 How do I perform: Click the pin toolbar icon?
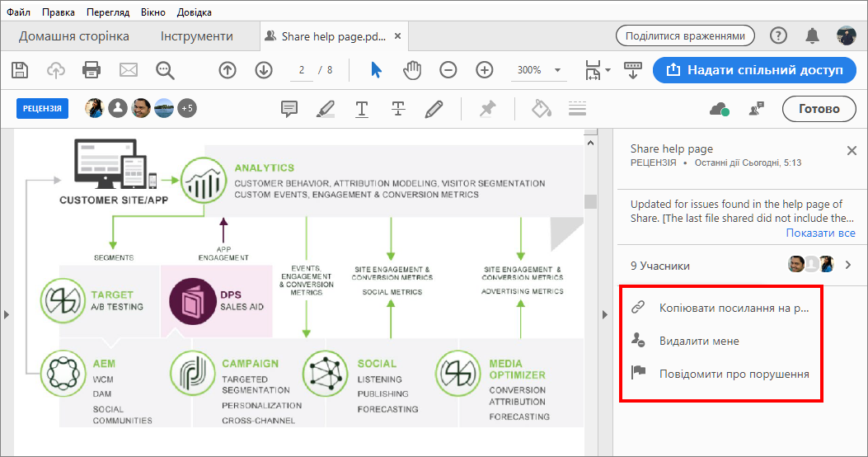pyautogui.click(x=487, y=109)
